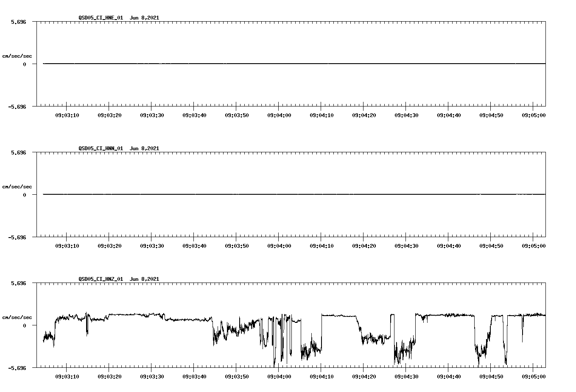Viewport: 576px width, 392px height.
Task: Click 09:04:30 time label under HNE plot
Action: point(406,115)
